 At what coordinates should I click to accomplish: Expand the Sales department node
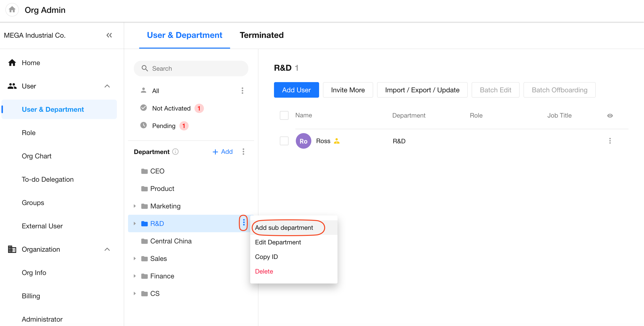[x=135, y=258]
